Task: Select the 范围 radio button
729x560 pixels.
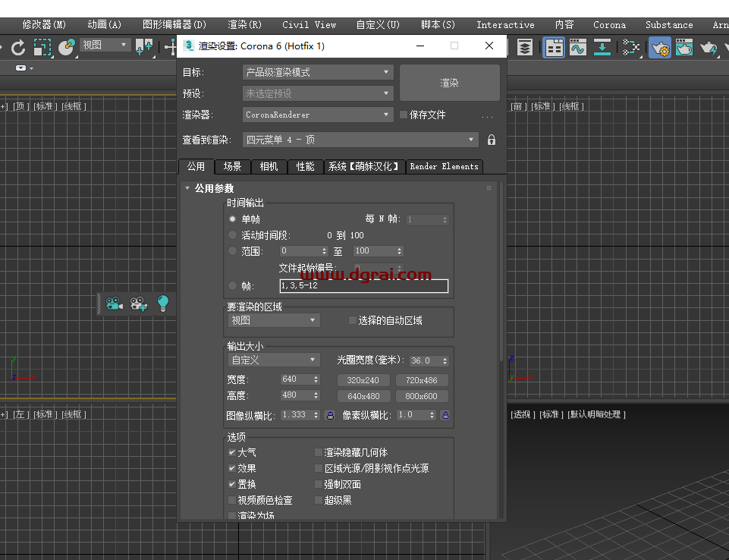Action: (x=232, y=250)
